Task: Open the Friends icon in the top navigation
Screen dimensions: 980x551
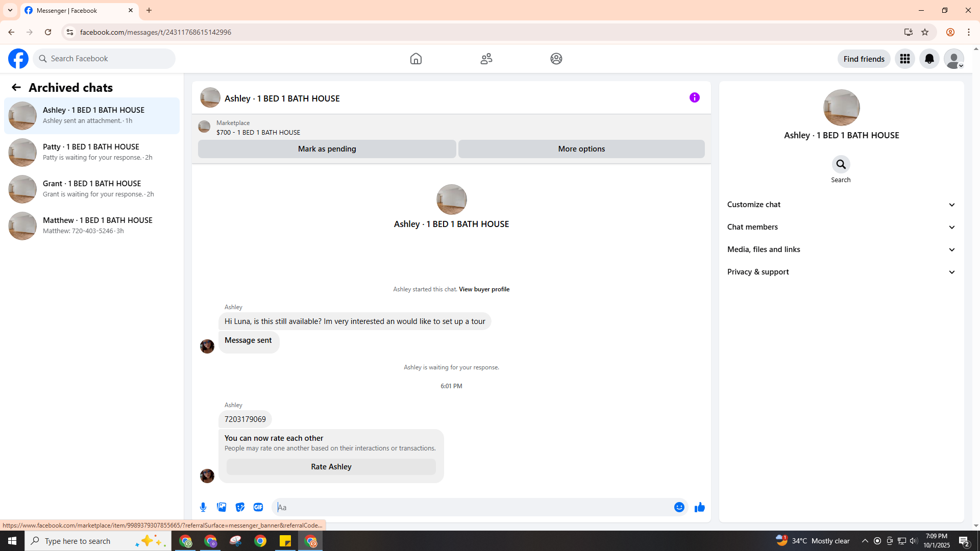Action: (x=486, y=59)
